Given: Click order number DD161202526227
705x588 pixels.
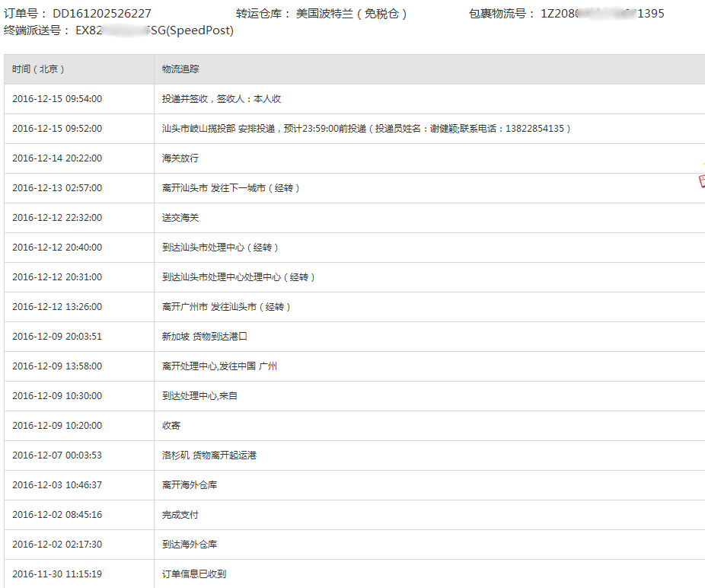Looking at the screenshot, I should coord(102,14).
